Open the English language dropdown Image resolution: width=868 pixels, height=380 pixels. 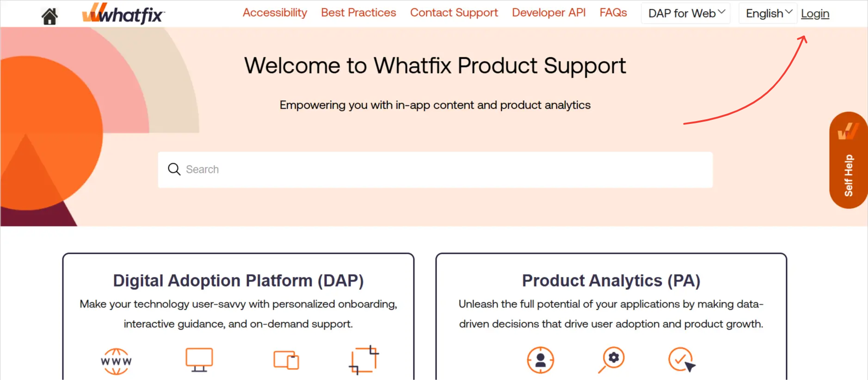(768, 13)
